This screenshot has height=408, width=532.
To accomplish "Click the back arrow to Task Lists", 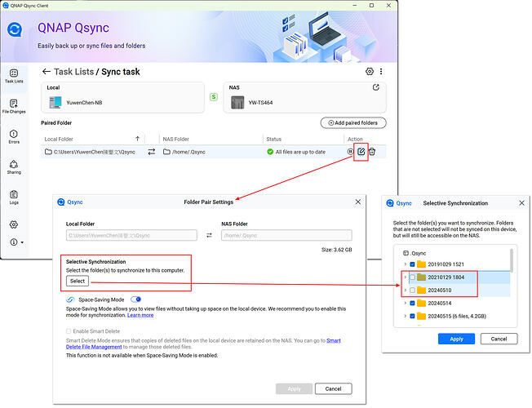I will point(47,72).
